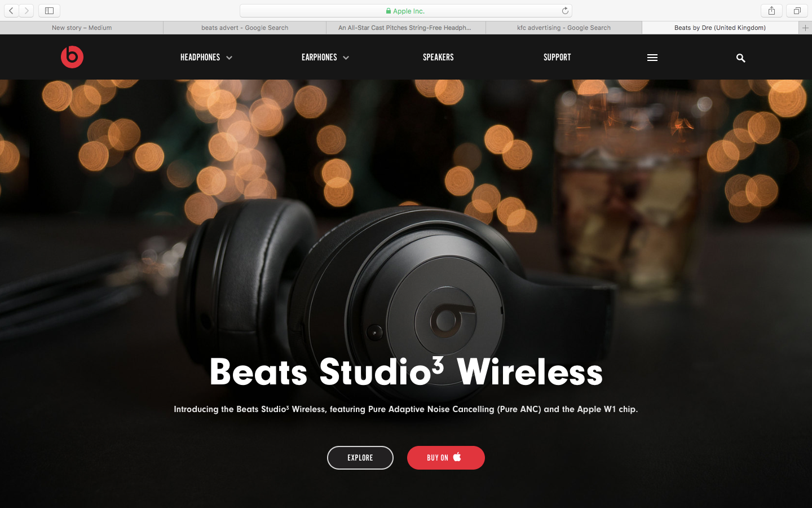Expand the Earphones dropdown menu
This screenshot has width=812, height=508.
pyautogui.click(x=325, y=58)
